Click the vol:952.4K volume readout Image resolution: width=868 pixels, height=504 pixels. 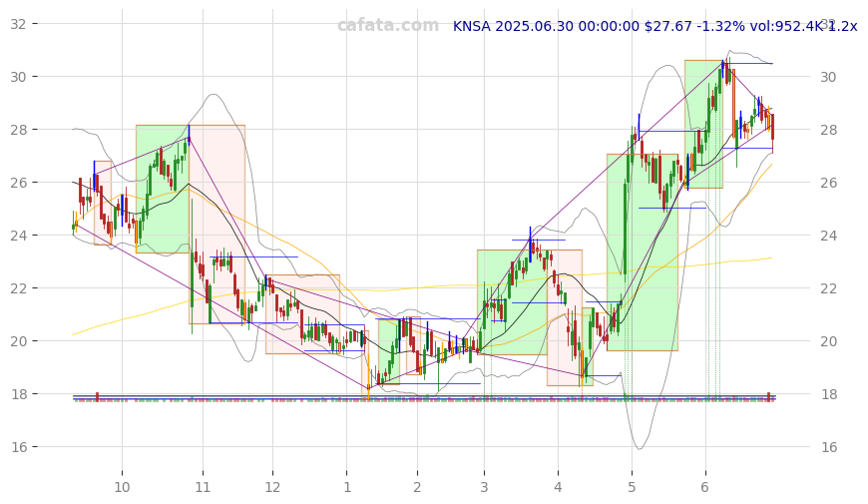pos(786,26)
